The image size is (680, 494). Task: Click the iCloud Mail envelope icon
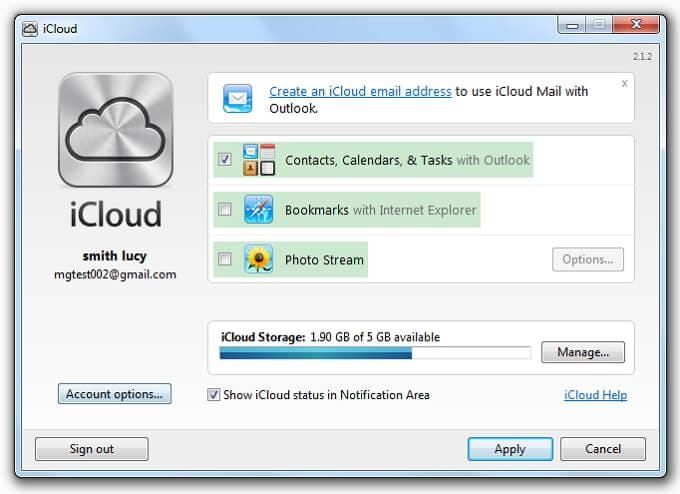[x=237, y=98]
